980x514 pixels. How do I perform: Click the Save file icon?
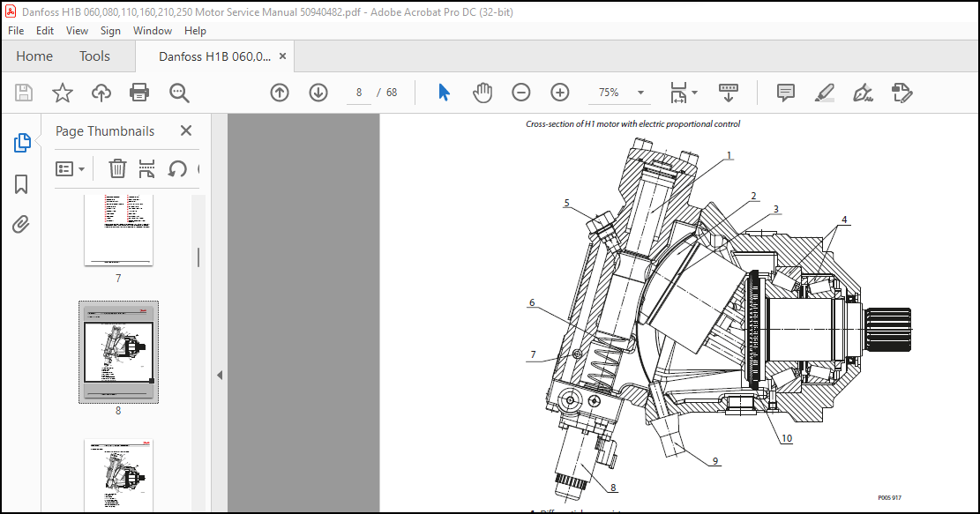tap(24, 93)
